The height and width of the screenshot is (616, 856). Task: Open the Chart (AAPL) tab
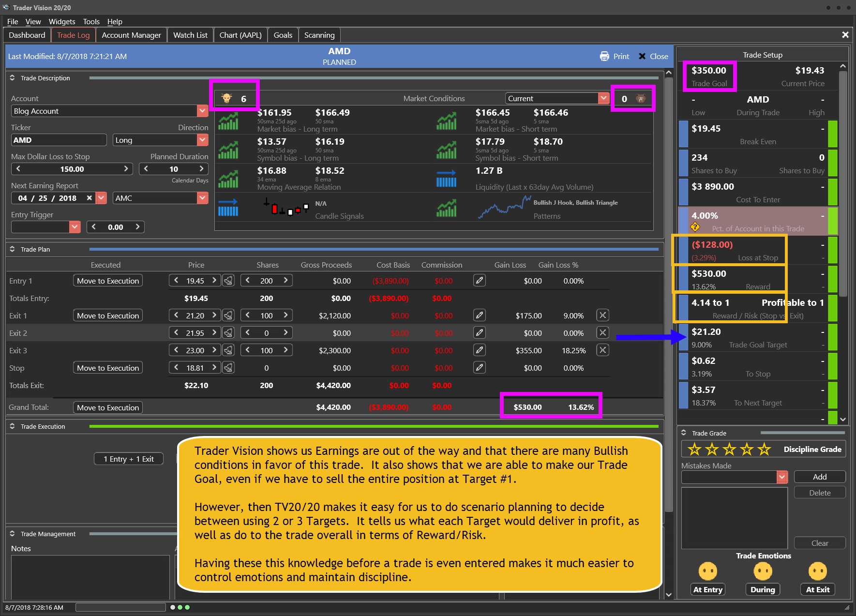(240, 35)
